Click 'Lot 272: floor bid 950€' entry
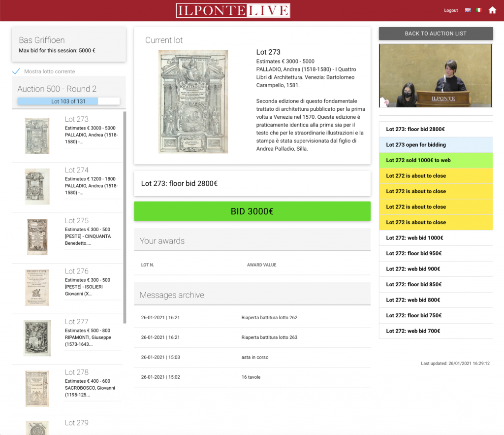504x435 pixels. (x=436, y=253)
